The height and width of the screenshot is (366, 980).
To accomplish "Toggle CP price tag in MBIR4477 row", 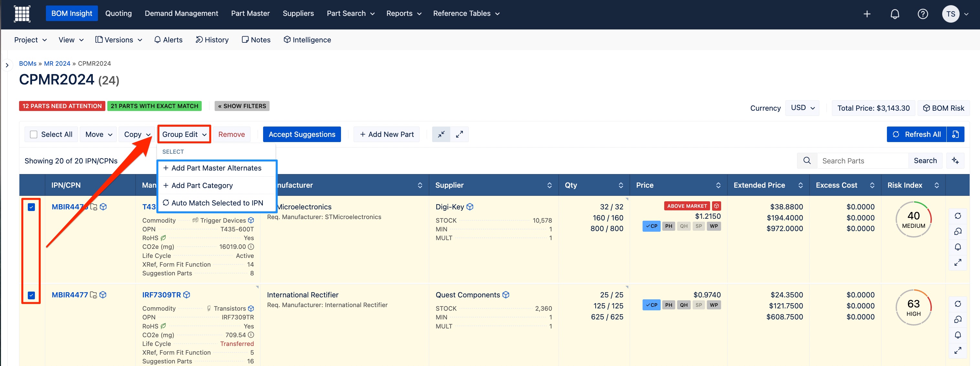I will coord(651,305).
